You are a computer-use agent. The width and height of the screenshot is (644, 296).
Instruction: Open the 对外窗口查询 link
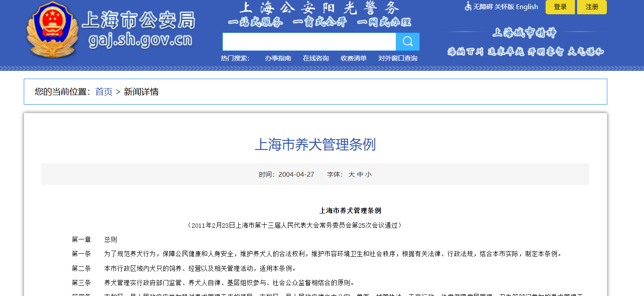coord(398,58)
